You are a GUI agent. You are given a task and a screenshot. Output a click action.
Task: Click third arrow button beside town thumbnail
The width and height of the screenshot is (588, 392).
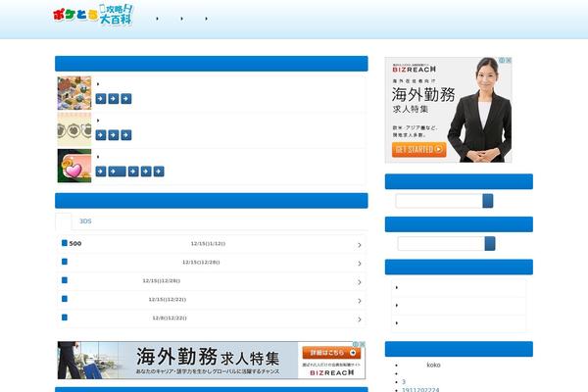[126, 99]
